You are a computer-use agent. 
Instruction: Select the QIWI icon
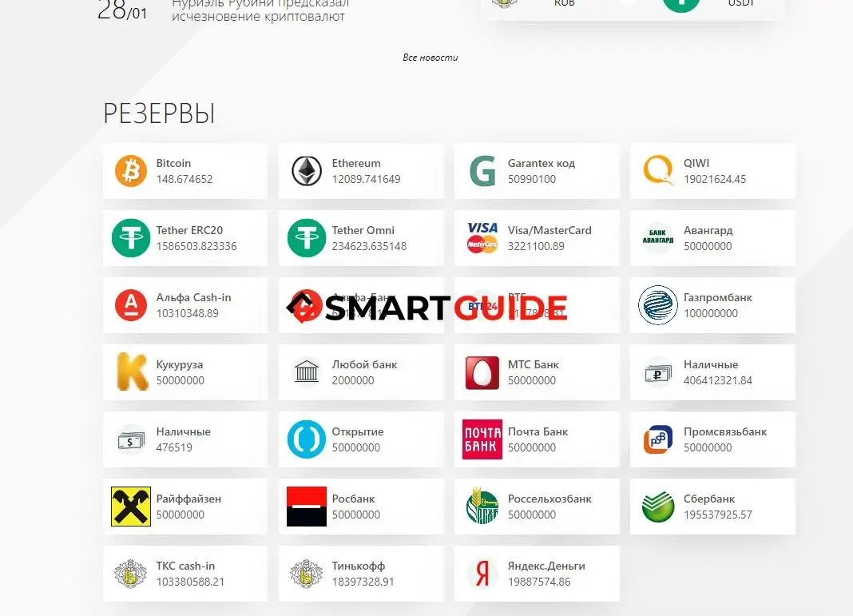pyautogui.click(x=657, y=170)
